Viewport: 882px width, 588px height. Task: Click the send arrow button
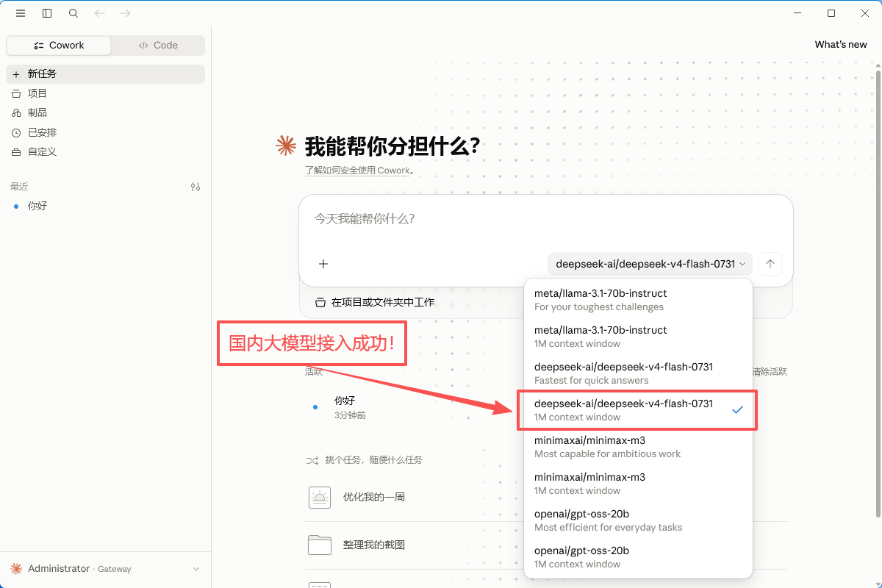[770, 264]
